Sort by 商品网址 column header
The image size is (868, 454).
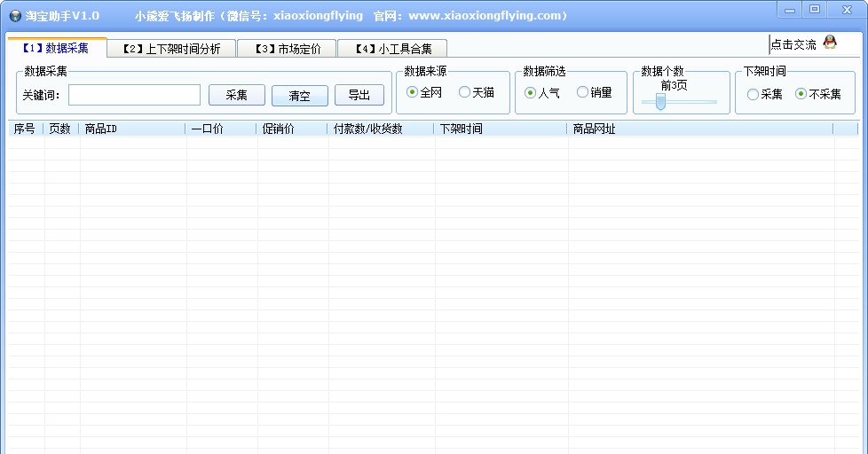tap(700, 129)
